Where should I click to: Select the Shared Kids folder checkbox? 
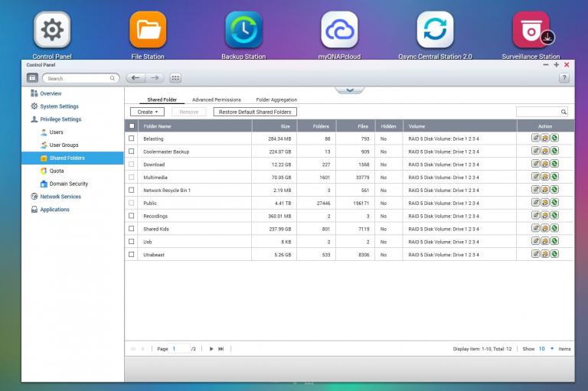(x=132, y=229)
